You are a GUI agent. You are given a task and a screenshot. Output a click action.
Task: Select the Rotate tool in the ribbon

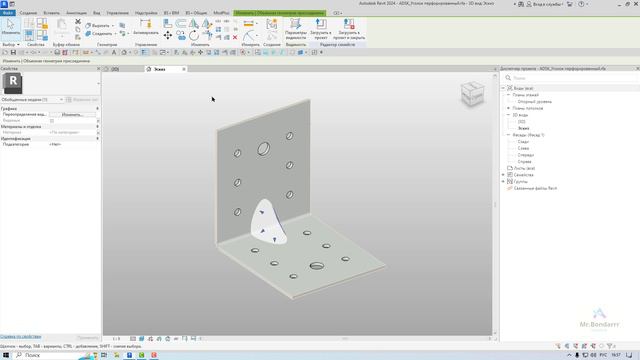coord(194,36)
